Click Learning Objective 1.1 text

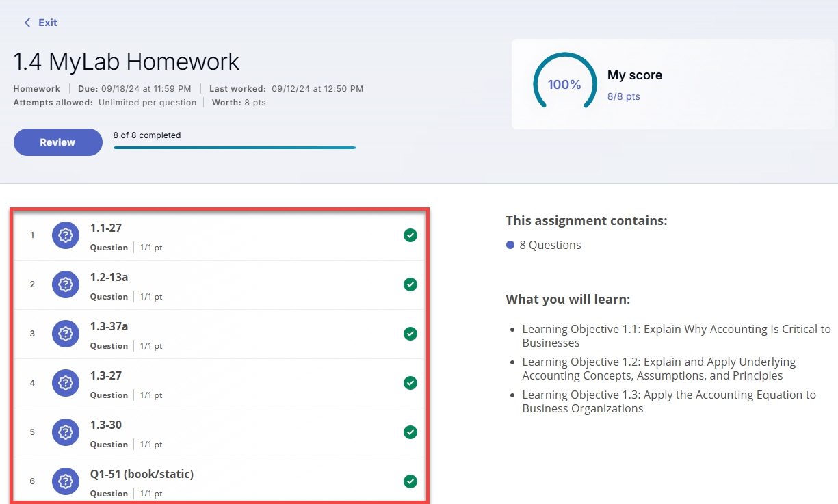tap(677, 336)
